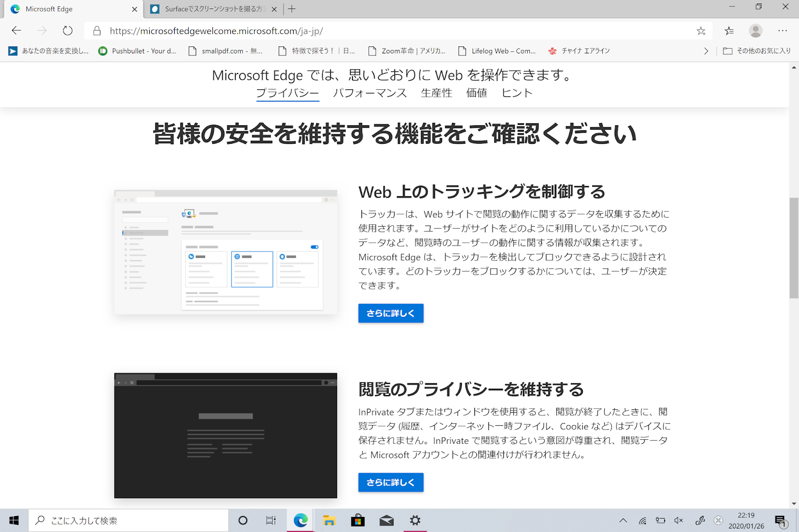Image resolution: width=799 pixels, height=532 pixels.
Task: Click the padlock site info icon
Action: tap(97, 31)
